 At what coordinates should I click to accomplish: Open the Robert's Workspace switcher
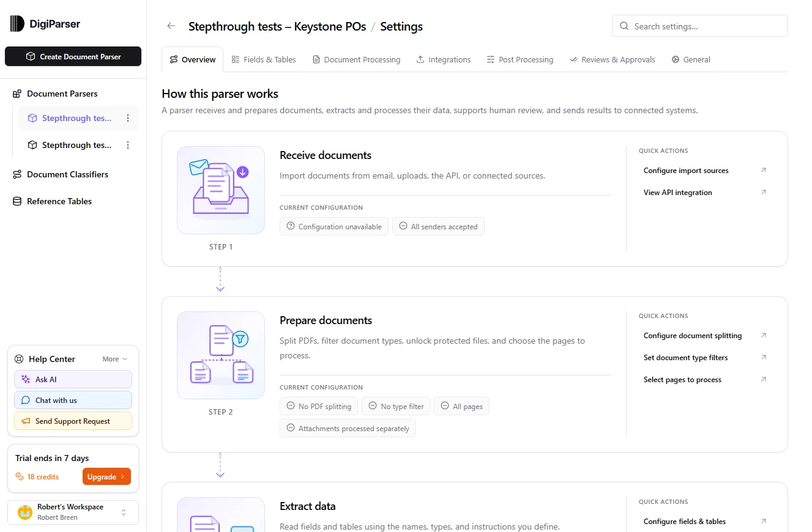pyautogui.click(x=73, y=512)
